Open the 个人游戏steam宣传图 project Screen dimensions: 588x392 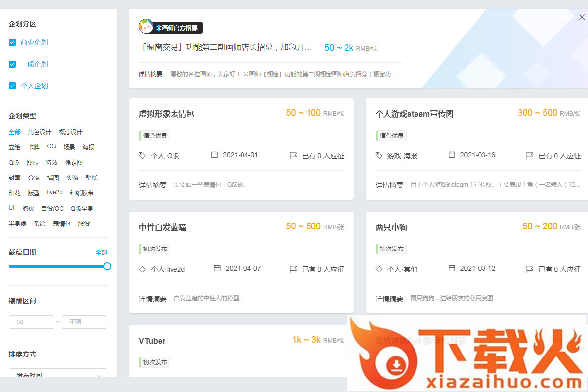tap(415, 114)
